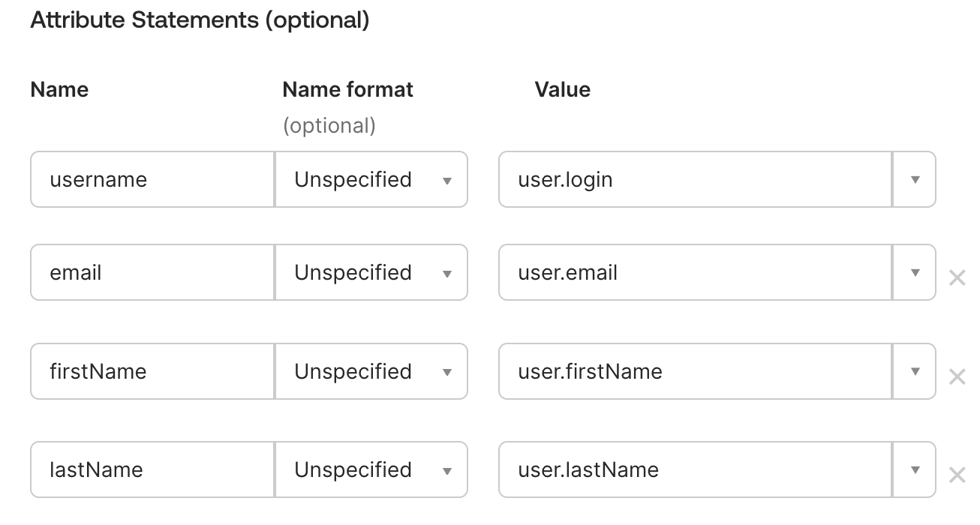
Task: Remove the email attribute row
Action: coord(958,277)
